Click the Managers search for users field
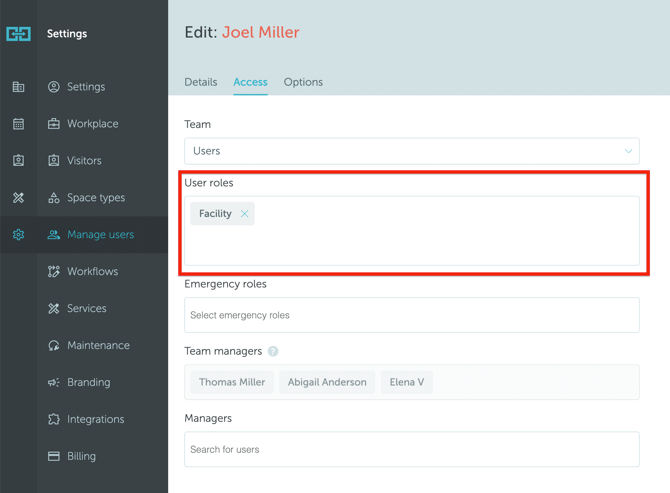The image size is (670, 493). point(411,450)
